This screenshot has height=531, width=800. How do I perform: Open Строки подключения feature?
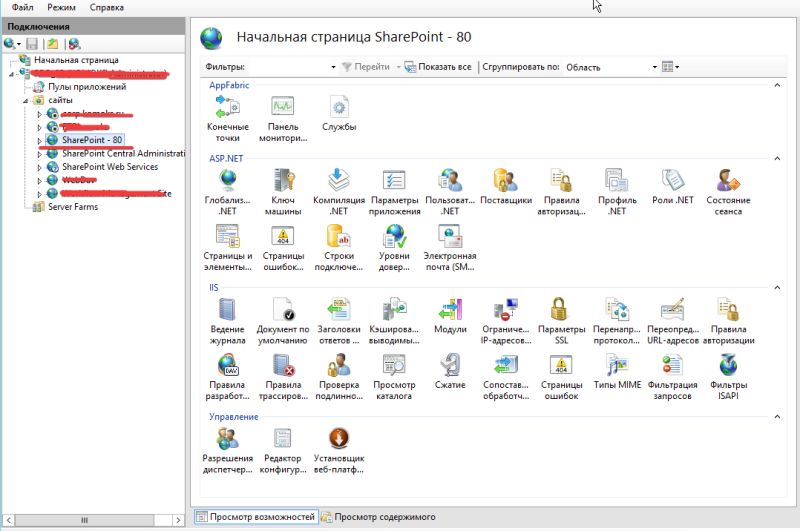[x=339, y=248]
